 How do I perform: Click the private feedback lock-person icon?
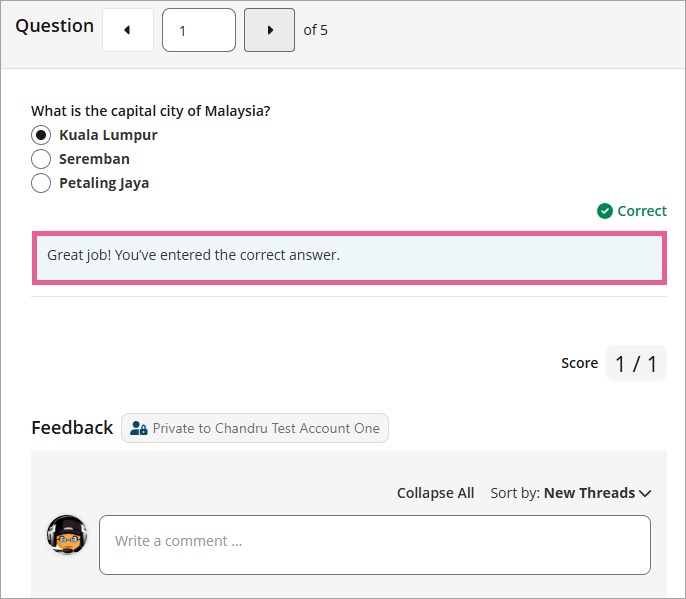(139, 428)
